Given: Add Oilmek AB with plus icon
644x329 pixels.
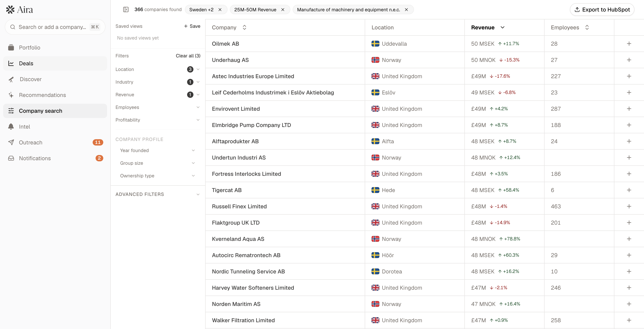Looking at the screenshot, I should click(629, 44).
